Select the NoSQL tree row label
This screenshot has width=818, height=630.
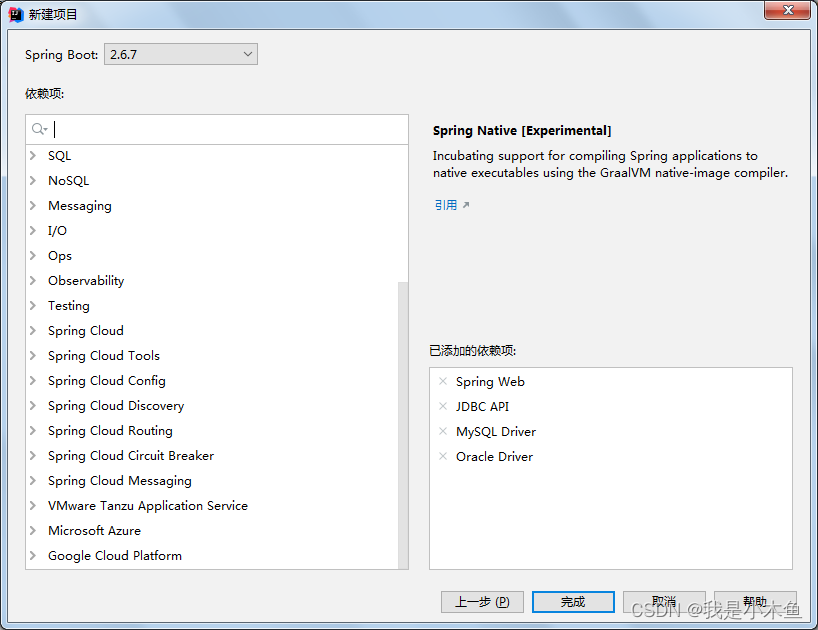pyautogui.click(x=68, y=180)
